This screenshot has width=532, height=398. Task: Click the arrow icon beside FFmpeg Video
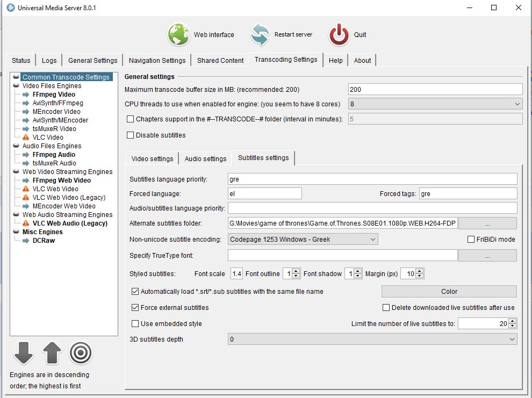26,95
